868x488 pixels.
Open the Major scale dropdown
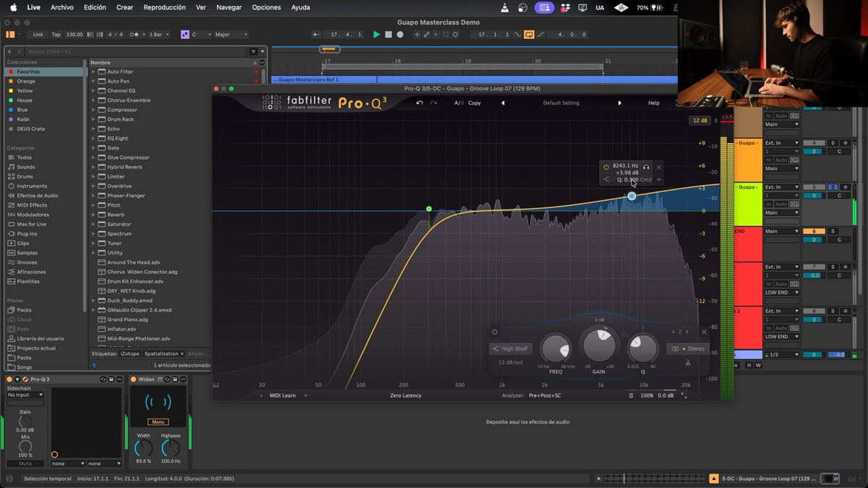(x=230, y=35)
